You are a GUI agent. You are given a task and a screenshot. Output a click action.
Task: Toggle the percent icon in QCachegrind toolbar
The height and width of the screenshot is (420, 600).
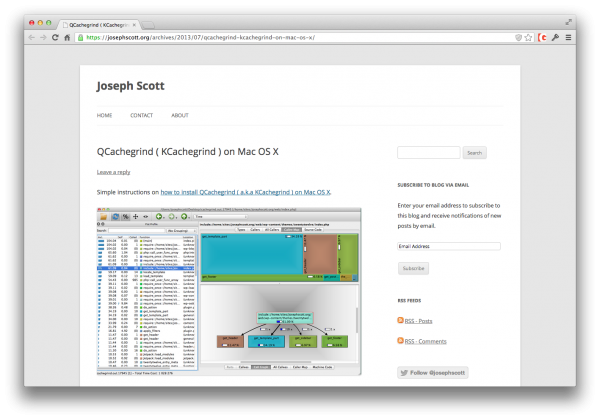click(x=126, y=217)
